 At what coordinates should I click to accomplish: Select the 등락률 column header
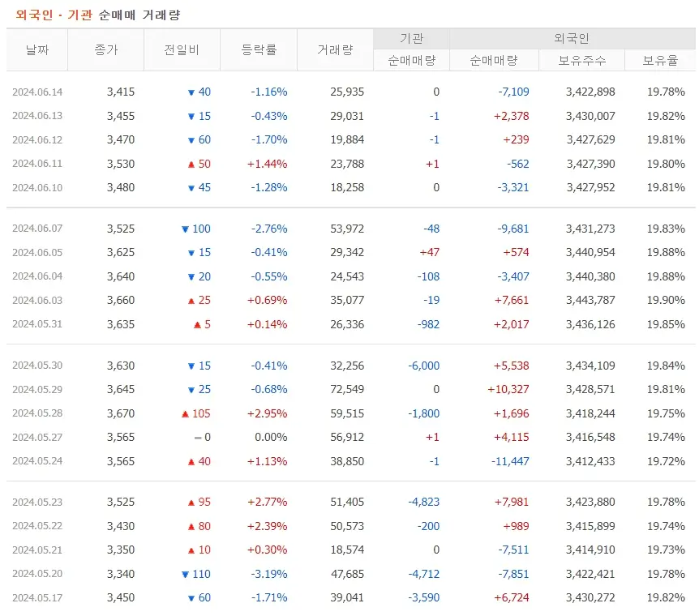259,49
